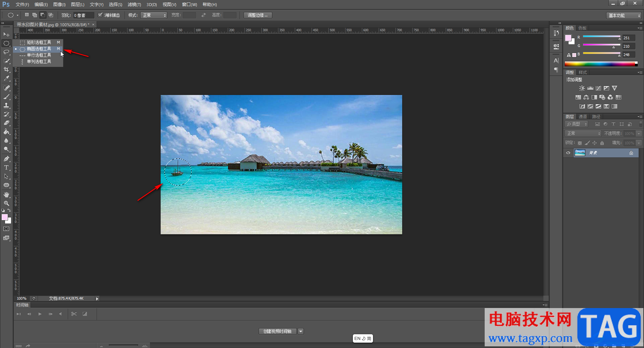Image resolution: width=644 pixels, height=348 pixels.
Task: Select the Blur tool
Action: [x=6, y=140]
